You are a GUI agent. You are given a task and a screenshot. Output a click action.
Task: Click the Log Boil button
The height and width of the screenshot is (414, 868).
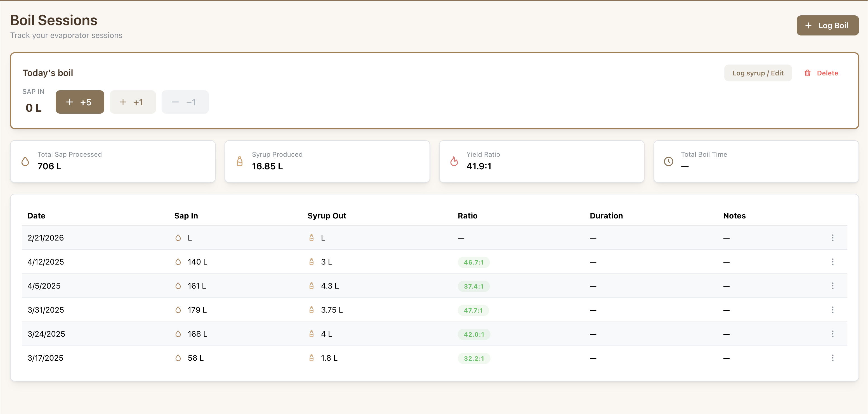coord(827,26)
